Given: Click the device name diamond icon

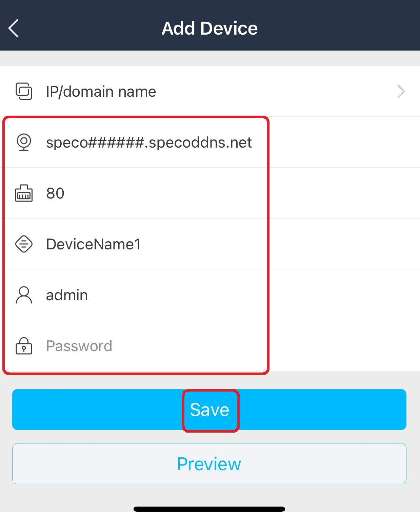Looking at the screenshot, I should coord(24,244).
